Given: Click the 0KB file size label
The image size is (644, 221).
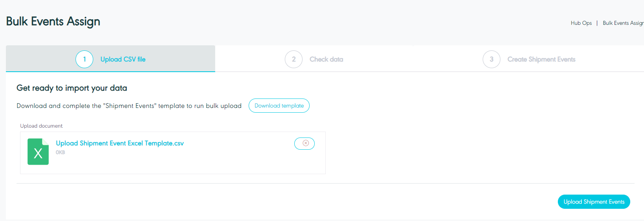Looking at the screenshot, I should point(60,152).
